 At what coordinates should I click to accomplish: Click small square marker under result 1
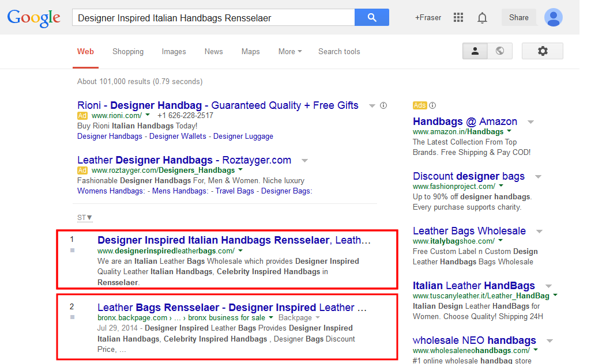[72, 251]
